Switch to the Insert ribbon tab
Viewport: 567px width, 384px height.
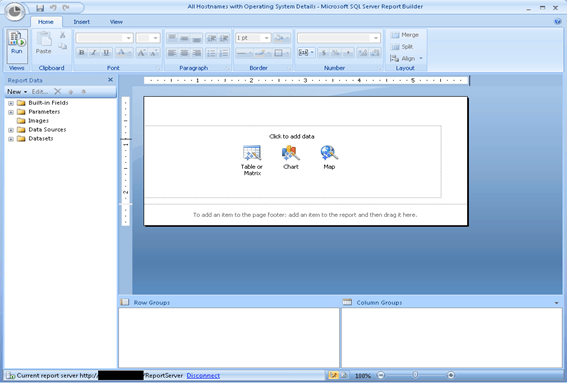point(82,22)
